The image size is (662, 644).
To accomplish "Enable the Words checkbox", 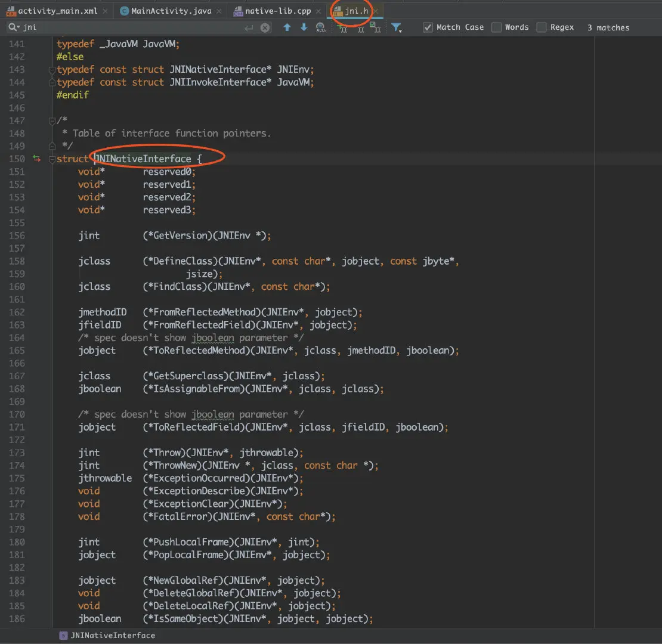I will coord(496,27).
